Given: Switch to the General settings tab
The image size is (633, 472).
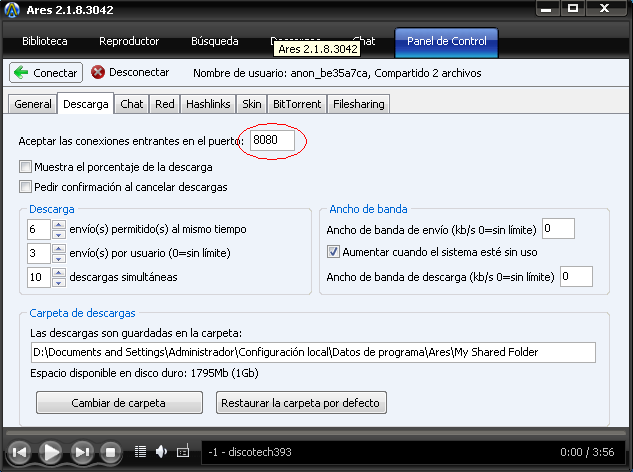Looking at the screenshot, I should pyautogui.click(x=33, y=104).
